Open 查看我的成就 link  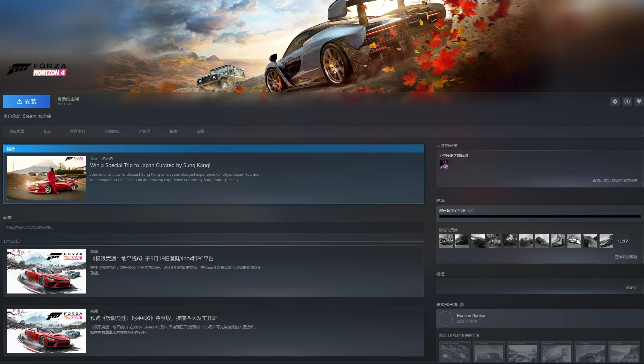[626, 257]
